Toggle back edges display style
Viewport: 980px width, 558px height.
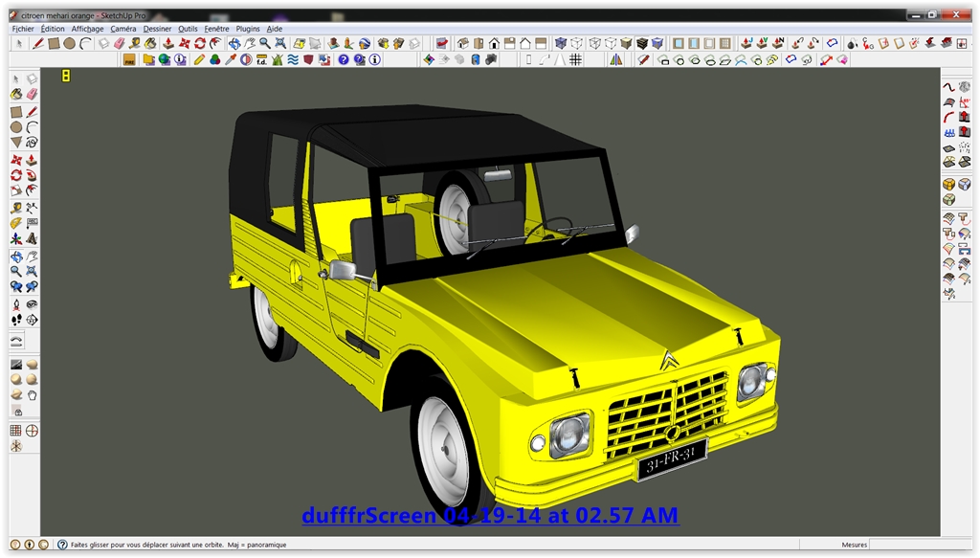pos(576,43)
